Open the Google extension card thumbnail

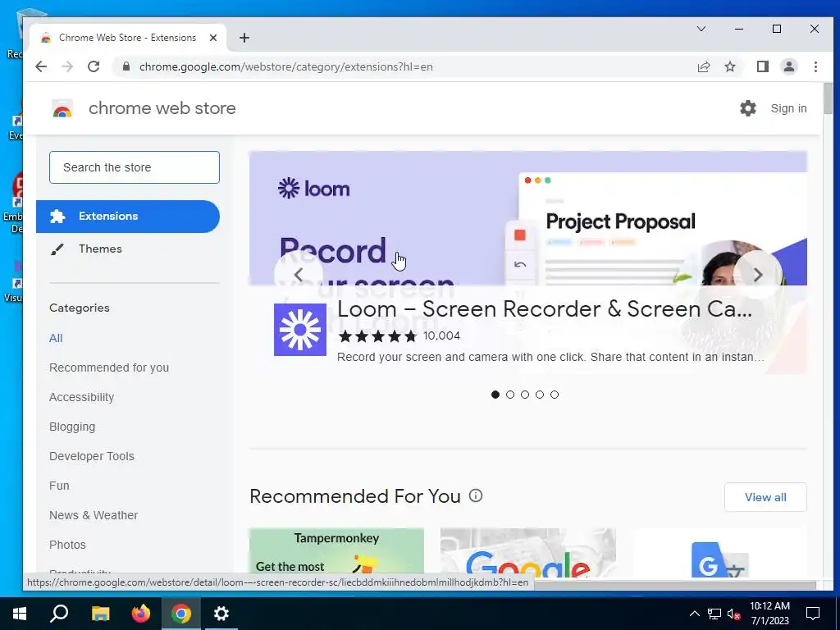tap(527, 552)
